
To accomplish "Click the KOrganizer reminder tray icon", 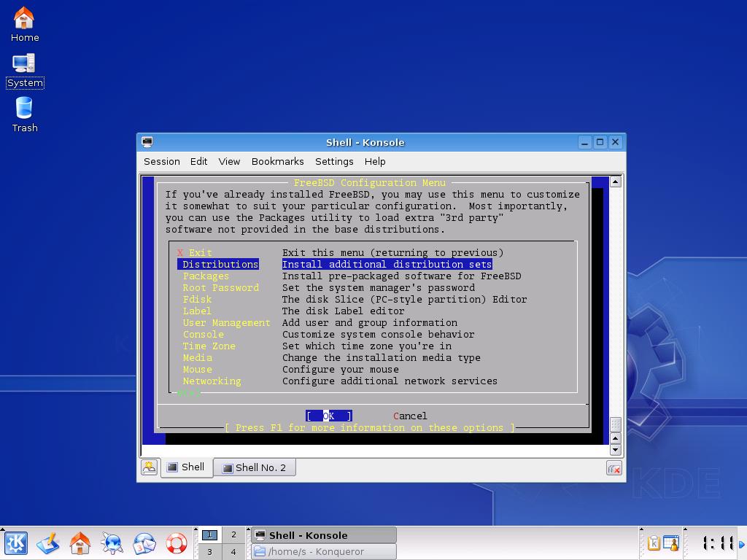I will point(671,542).
